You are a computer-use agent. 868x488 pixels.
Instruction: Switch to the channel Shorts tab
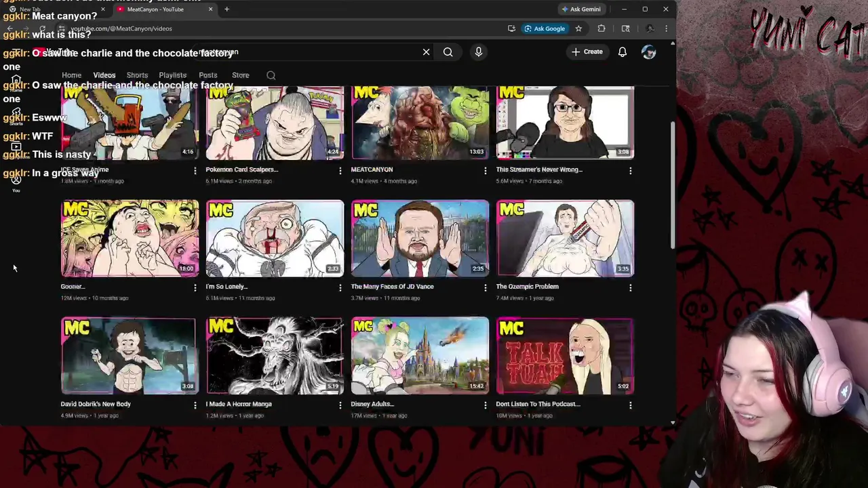(x=137, y=75)
